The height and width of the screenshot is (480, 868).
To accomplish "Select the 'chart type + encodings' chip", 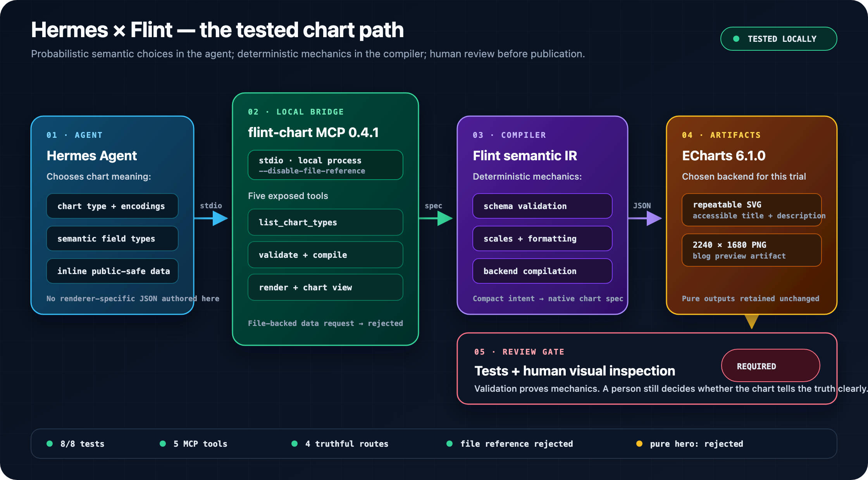I will click(x=112, y=206).
